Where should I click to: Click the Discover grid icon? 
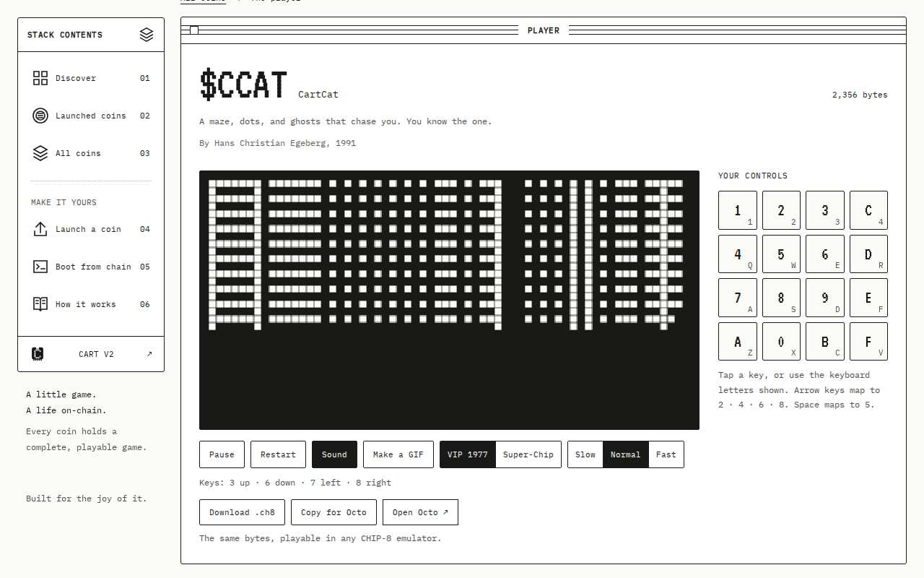tap(40, 78)
